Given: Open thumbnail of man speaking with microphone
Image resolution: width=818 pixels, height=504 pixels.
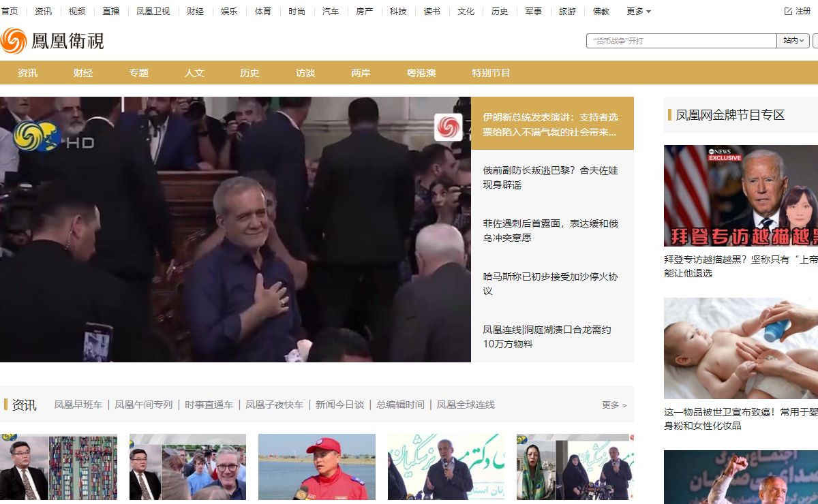Looking at the screenshot, I should coord(446,467).
